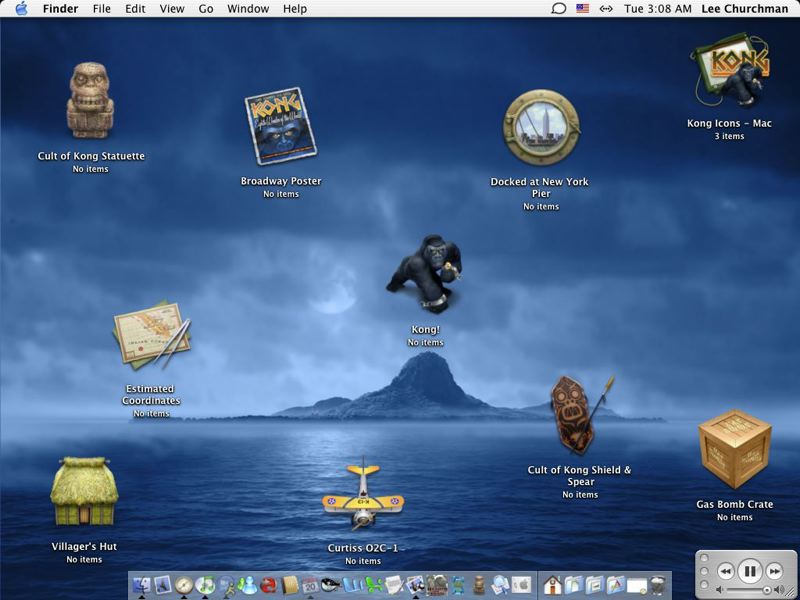This screenshot has width=800, height=600.
Task: Click the mini player volume slider knob
Action: click(x=767, y=591)
